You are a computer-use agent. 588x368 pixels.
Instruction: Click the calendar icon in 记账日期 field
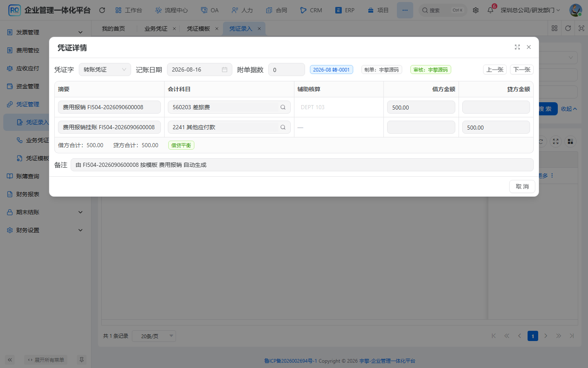tap(225, 70)
